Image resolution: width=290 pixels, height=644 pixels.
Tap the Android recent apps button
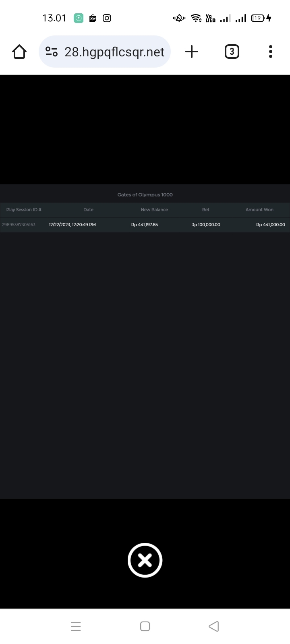(76, 626)
